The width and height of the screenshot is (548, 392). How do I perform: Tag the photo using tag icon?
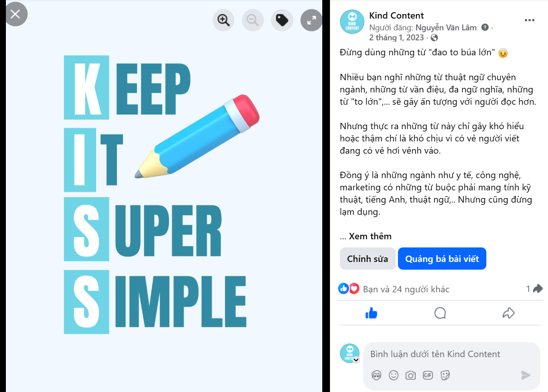[282, 20]
